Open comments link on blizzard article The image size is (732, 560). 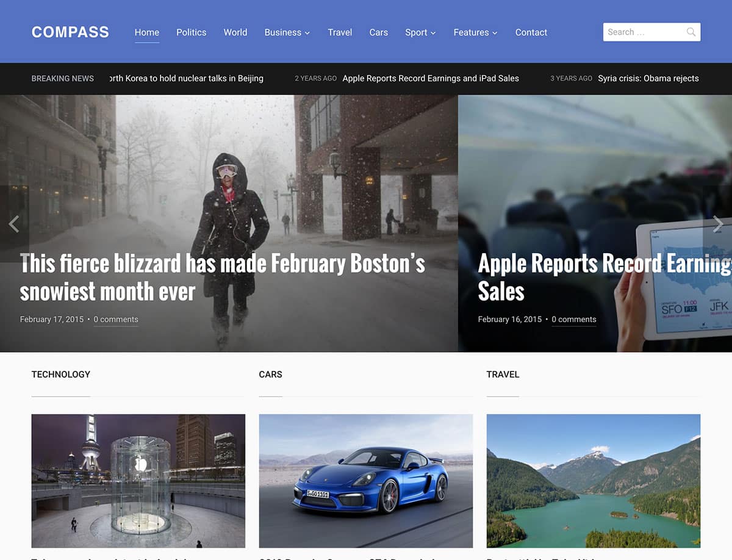coord(116,320)
